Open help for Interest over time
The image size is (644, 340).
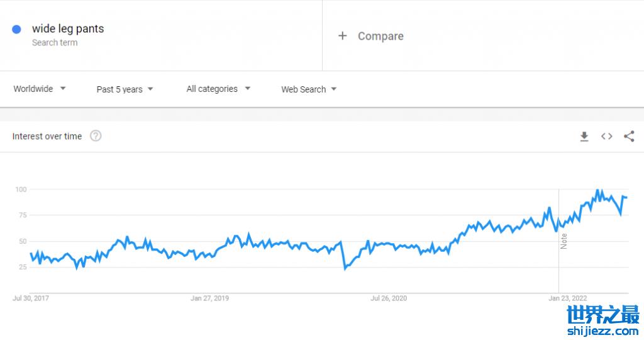click(x=96, y=136)
